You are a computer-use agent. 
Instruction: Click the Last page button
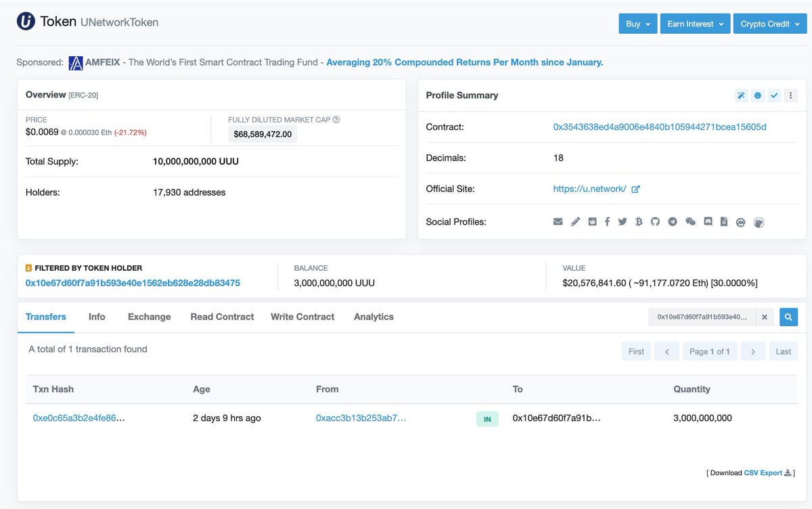coord(784,352)
